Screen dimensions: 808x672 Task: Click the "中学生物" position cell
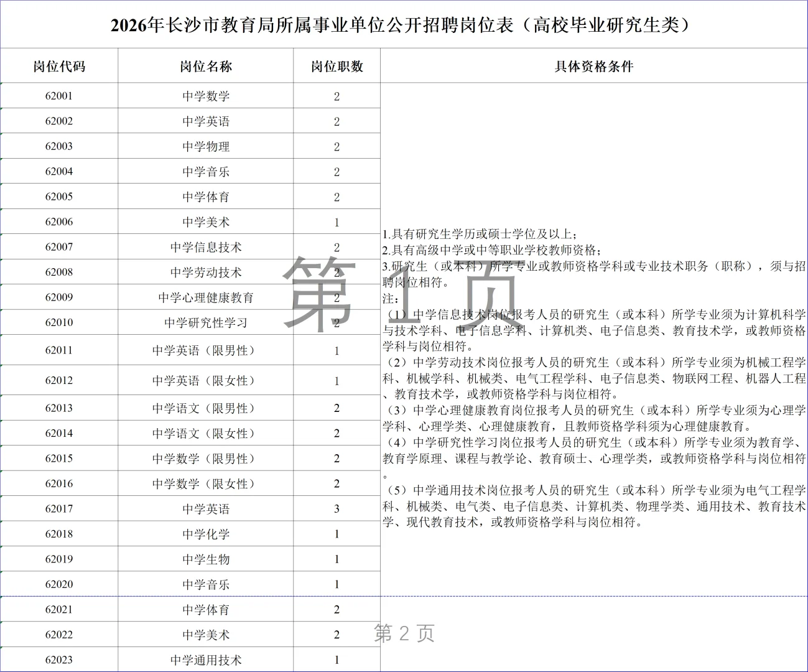(206, 559)
